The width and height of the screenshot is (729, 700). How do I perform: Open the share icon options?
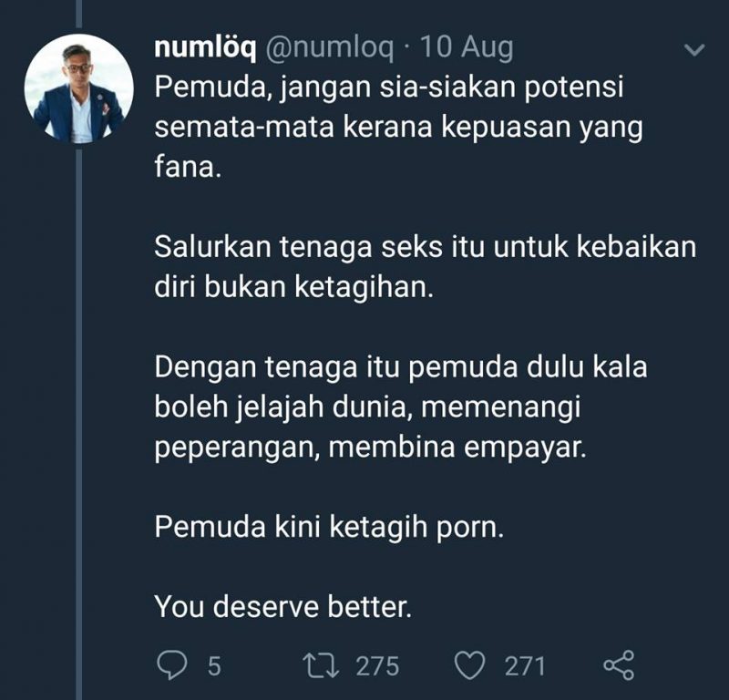[619, 665]
